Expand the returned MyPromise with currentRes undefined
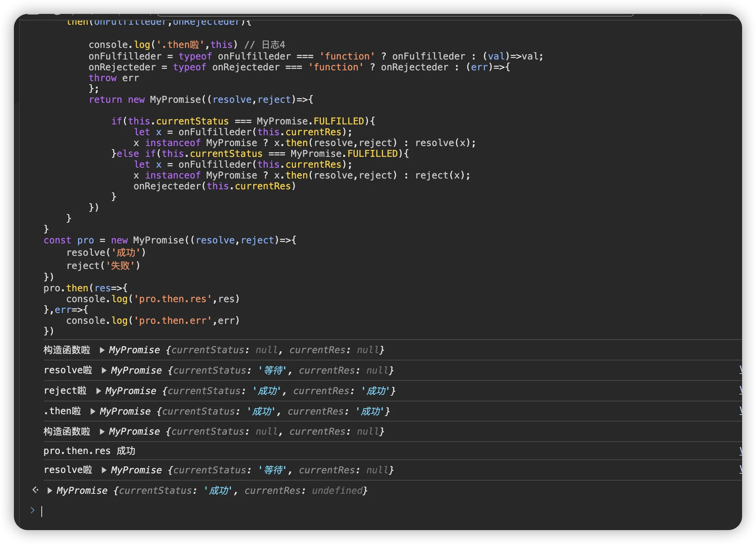The width and height of the screenshot is (756, 544). point(50,491)
